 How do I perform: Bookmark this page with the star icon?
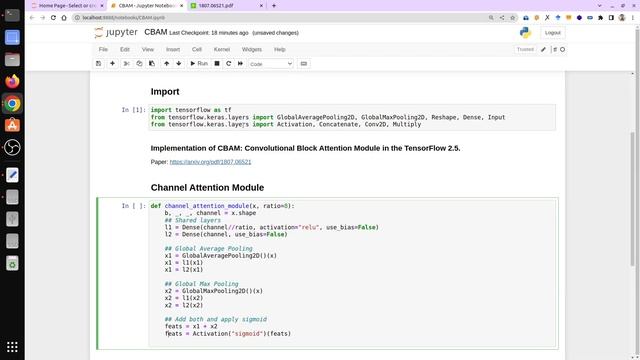click(x=513, y=18)
